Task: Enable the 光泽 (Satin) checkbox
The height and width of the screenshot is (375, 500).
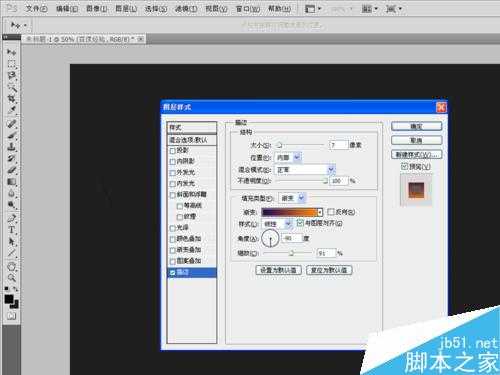Action: (173, 228)
